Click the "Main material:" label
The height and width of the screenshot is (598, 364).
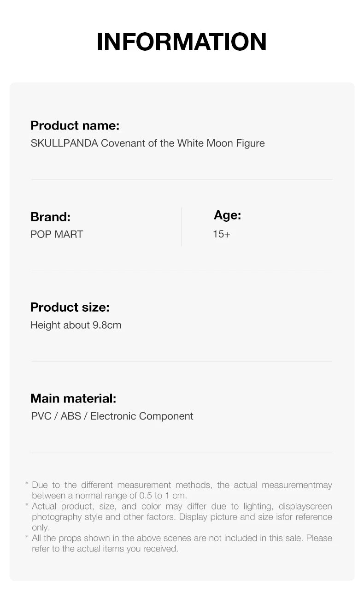tap(73, 398)
